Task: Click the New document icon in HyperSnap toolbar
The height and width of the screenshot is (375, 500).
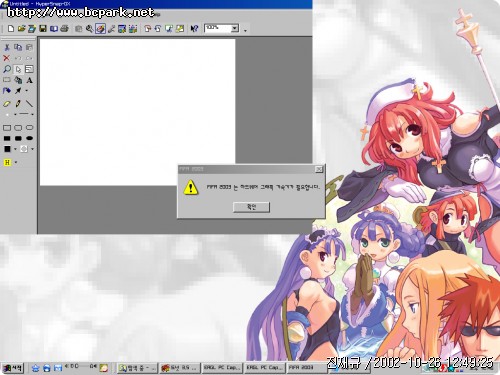Action: pos(11,29)
